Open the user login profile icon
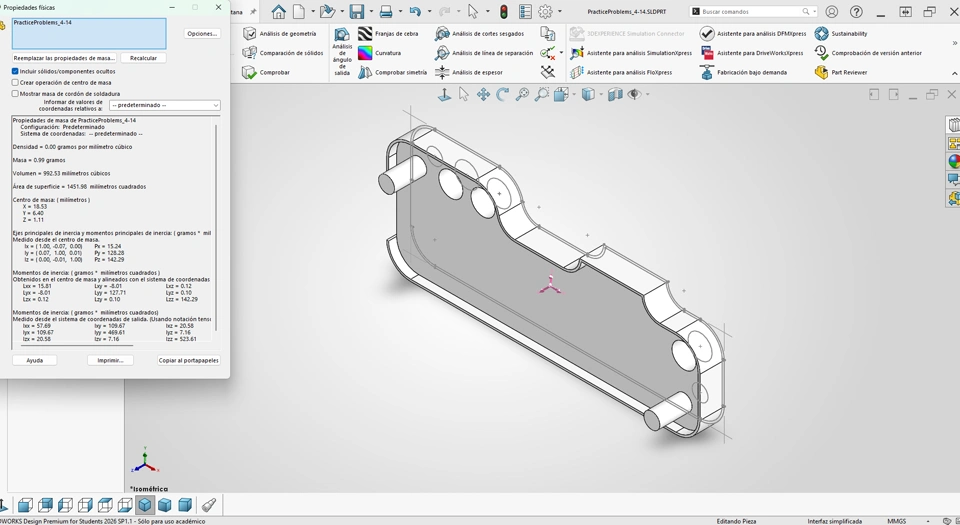Screen dimensions: 960x525 pos(831,12)
